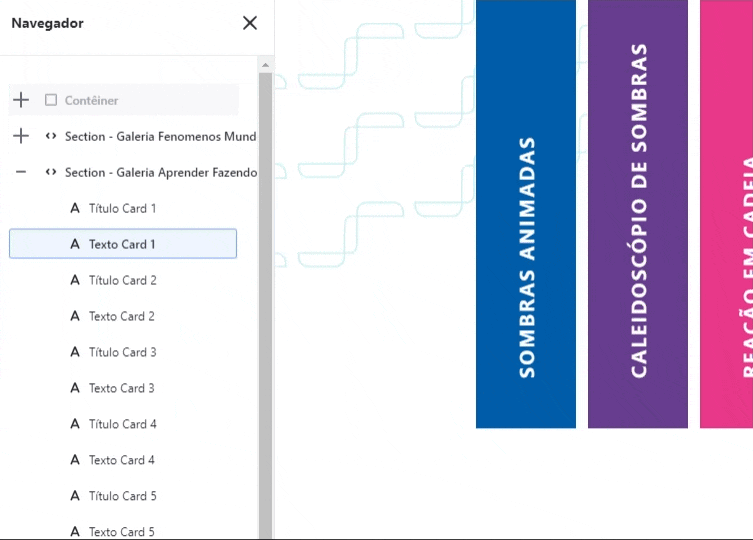Click code icon of Galeria Aprender Fazendo
This screenshot has width=753, height=540.
(51, 172)
